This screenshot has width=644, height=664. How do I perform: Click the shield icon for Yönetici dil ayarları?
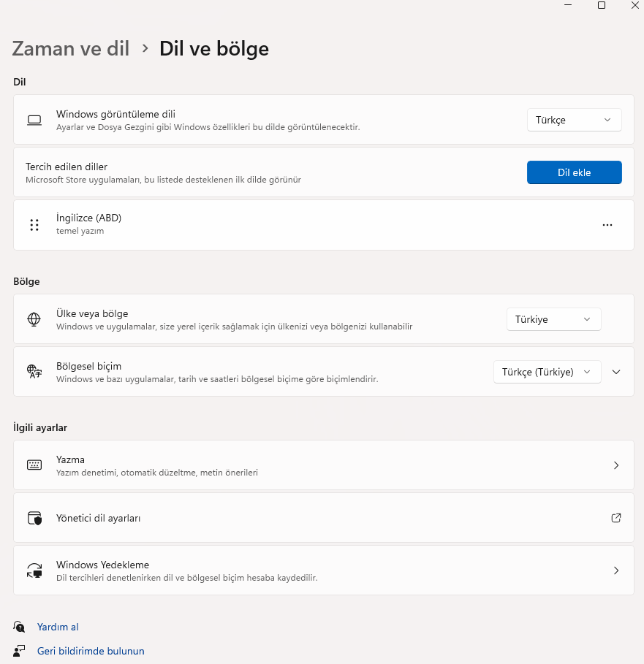(34, 518)
